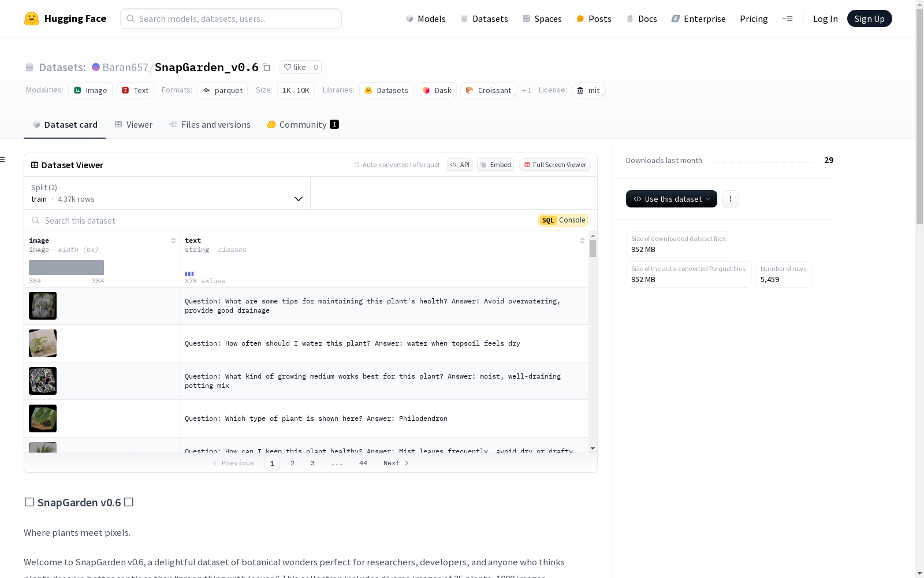Open thumbnail in the 'growing medium' row
The width and height of the screenshot is (924, 578).
coord(43,381)
